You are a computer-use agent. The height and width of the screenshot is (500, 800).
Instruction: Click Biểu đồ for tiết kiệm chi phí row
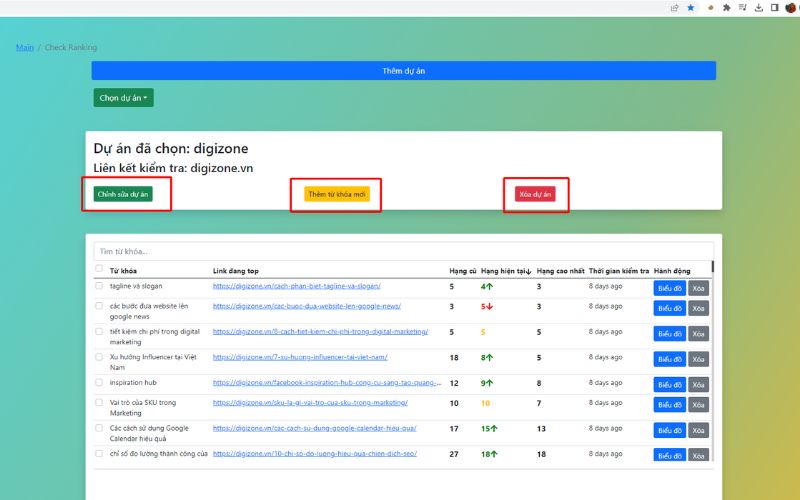pyautogui.click(x=669, y=334)
